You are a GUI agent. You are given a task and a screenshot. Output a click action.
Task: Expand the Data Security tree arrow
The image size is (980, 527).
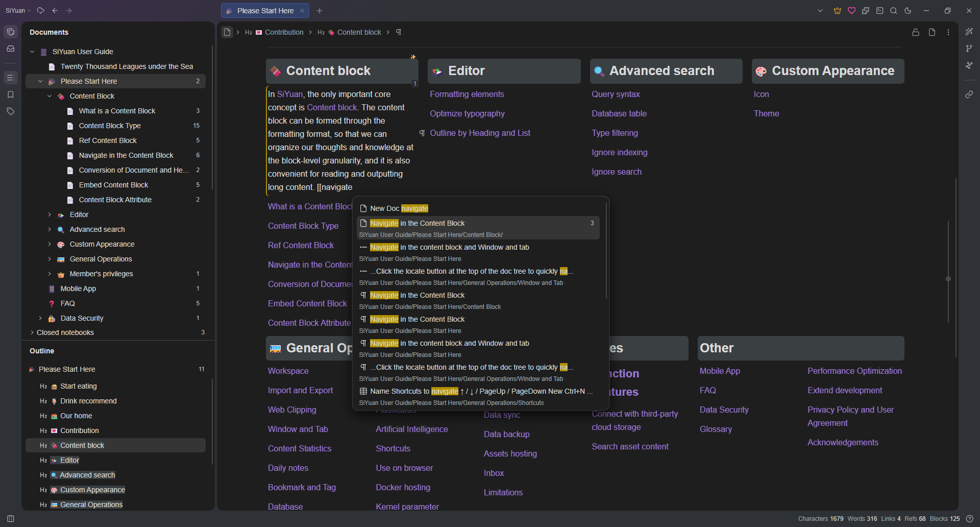(40, 318)
